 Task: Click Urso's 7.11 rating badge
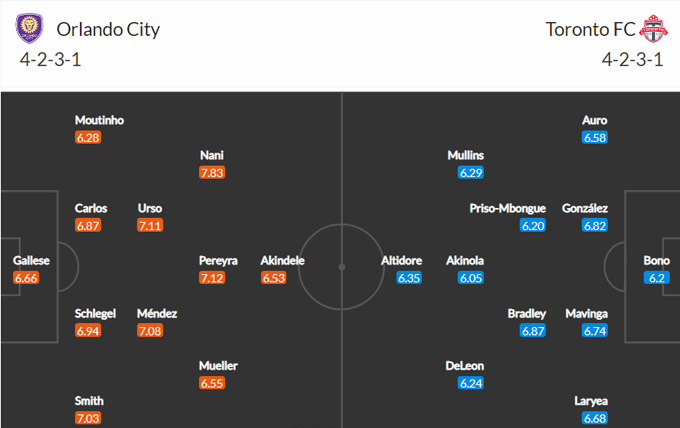point(150,226)
